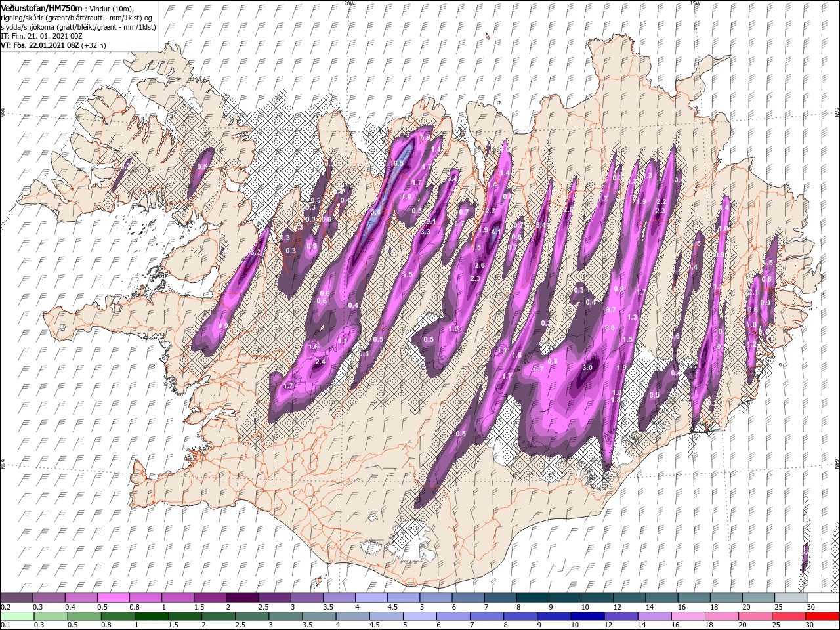Click the '3.3' snowfall value on the map
Screen dimensions: 840x630
click(x=425, y=232)
